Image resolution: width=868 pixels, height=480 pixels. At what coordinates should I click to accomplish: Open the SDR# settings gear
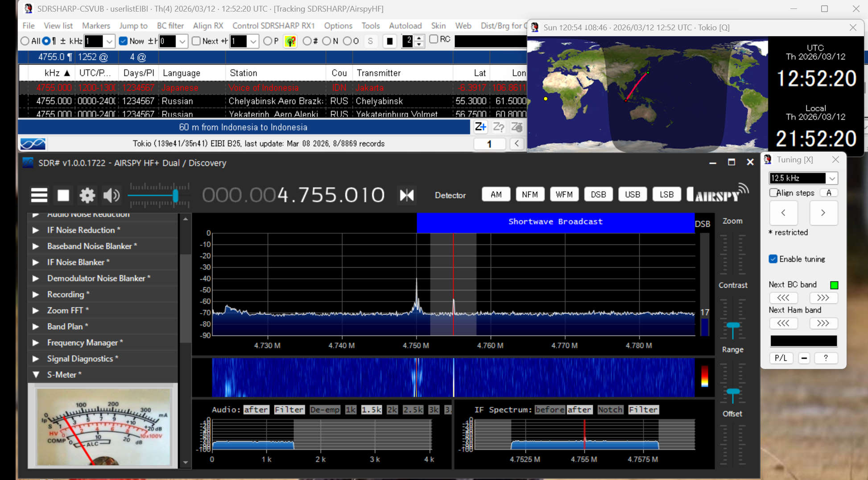coord(87,195)
